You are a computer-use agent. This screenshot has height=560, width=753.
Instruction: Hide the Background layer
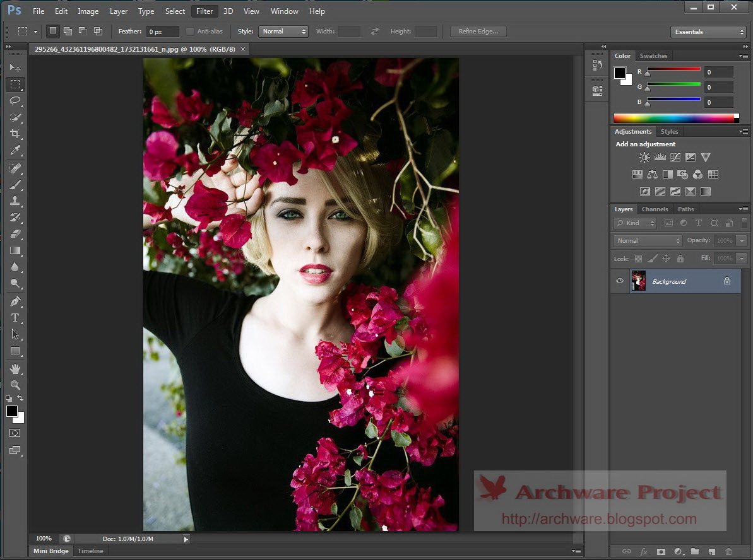[619, 281]
